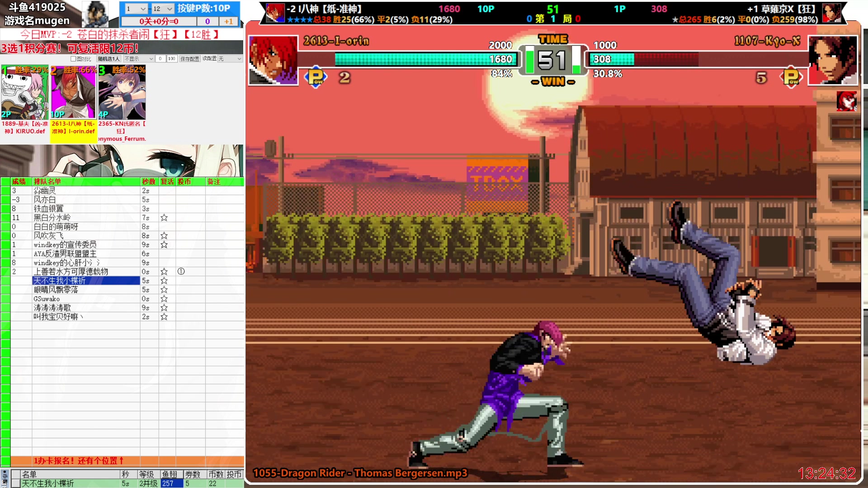
Task: Click player one's teal health bar
Action: [x=425, y=59]
